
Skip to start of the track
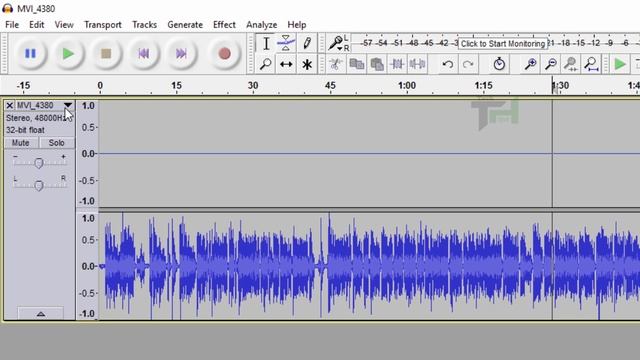[143, 53]
